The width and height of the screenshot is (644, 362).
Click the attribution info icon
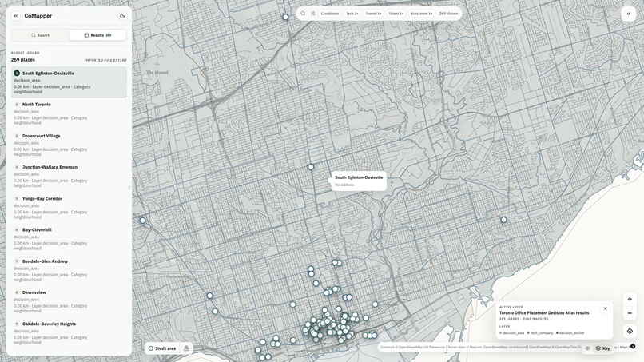(x=633, y=346)
